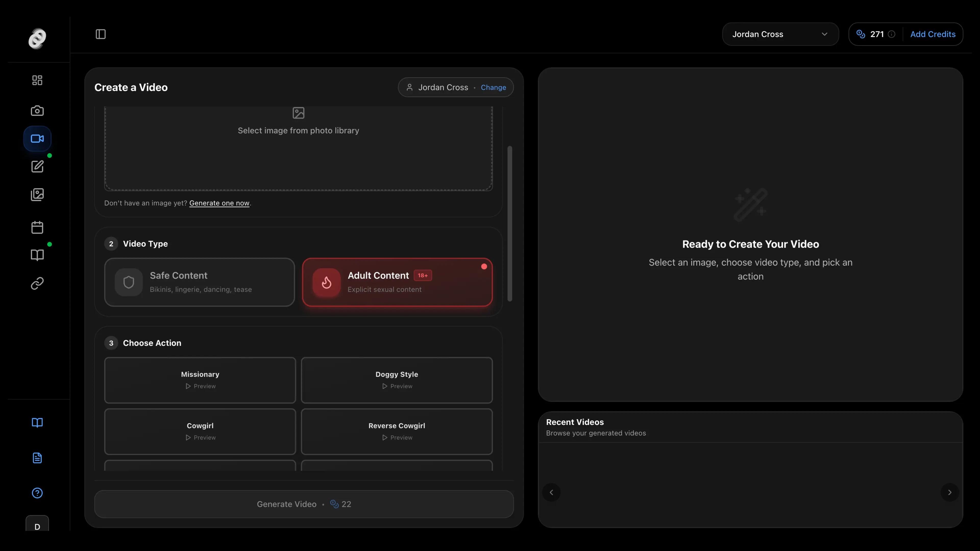Open the calendar icon in sidebar
The width and height of the screenshot is (980, 551).
coord(37,227)
